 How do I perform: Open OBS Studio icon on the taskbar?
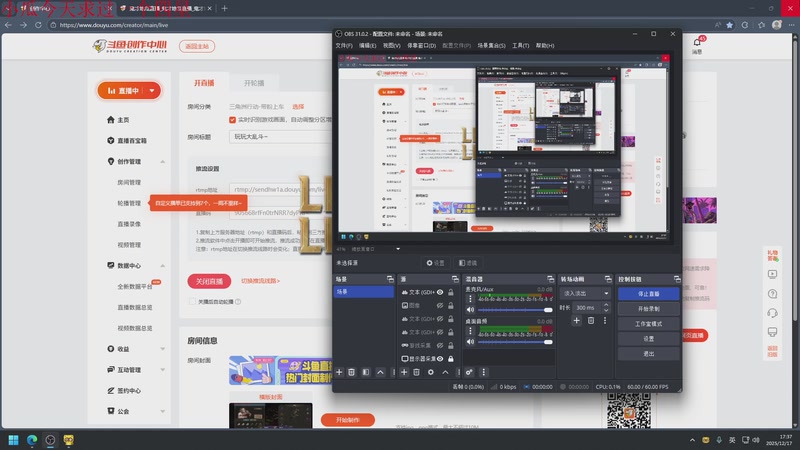coord(50,440)
